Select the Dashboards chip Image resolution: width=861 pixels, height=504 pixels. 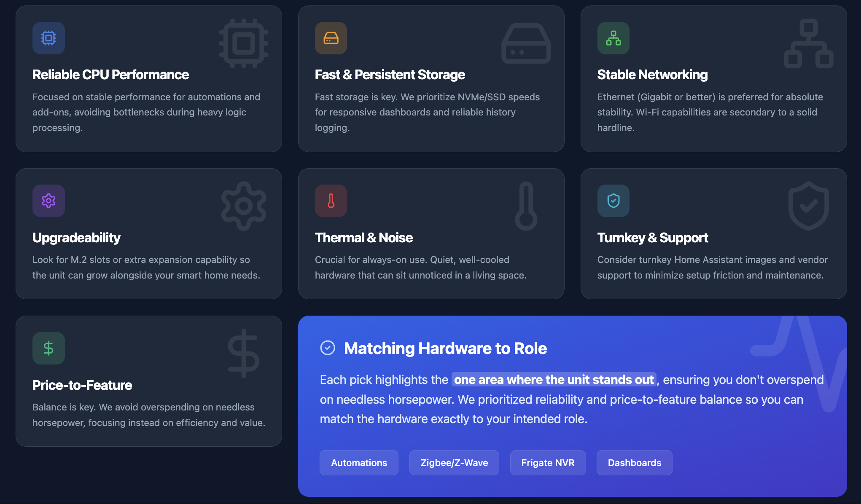[x=634, y=462]
